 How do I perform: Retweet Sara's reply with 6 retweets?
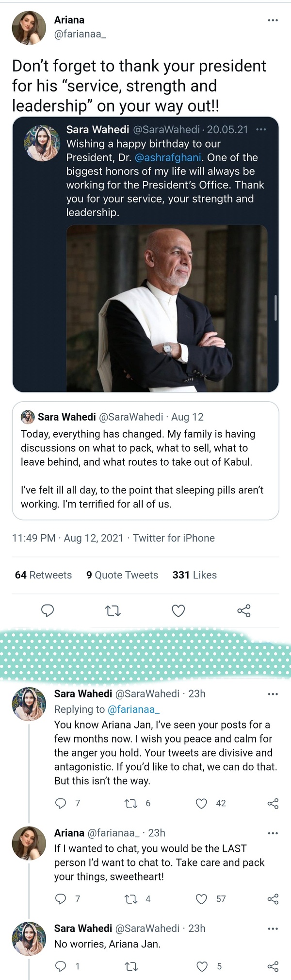point(131,803)
